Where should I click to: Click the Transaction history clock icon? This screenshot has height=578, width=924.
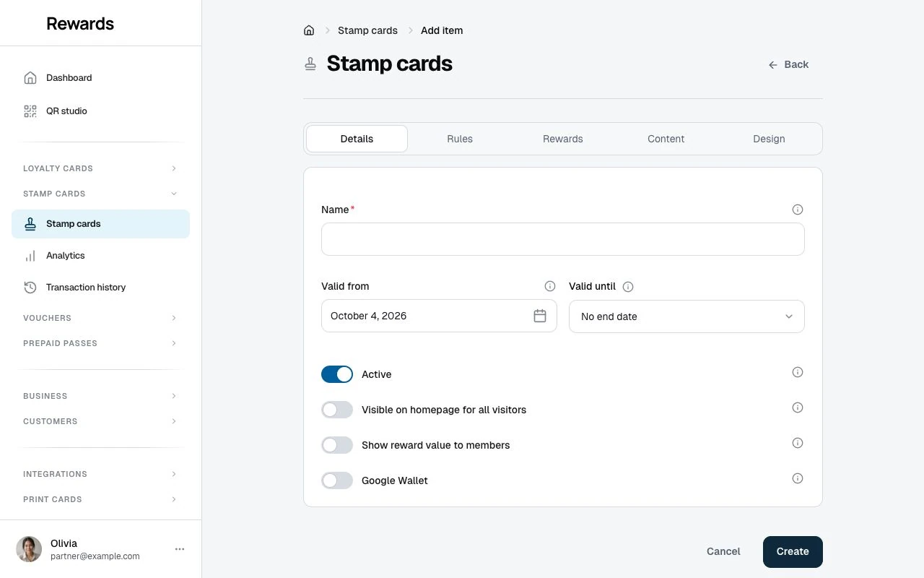click(x=30, y=288)
